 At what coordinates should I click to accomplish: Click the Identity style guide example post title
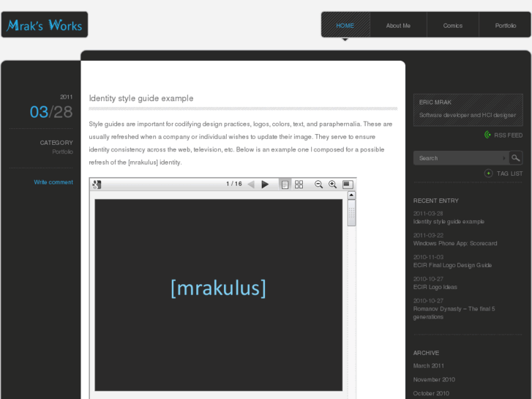tap(141, 98)
